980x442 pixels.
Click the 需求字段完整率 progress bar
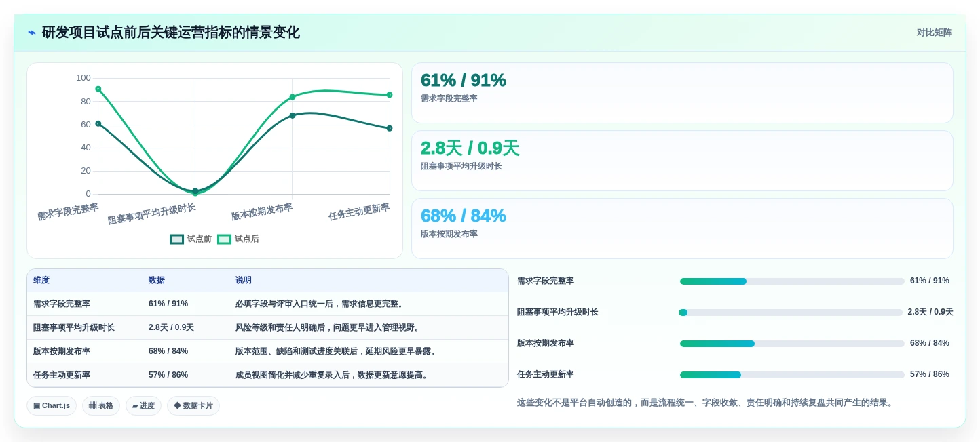(x=792, y=281)
